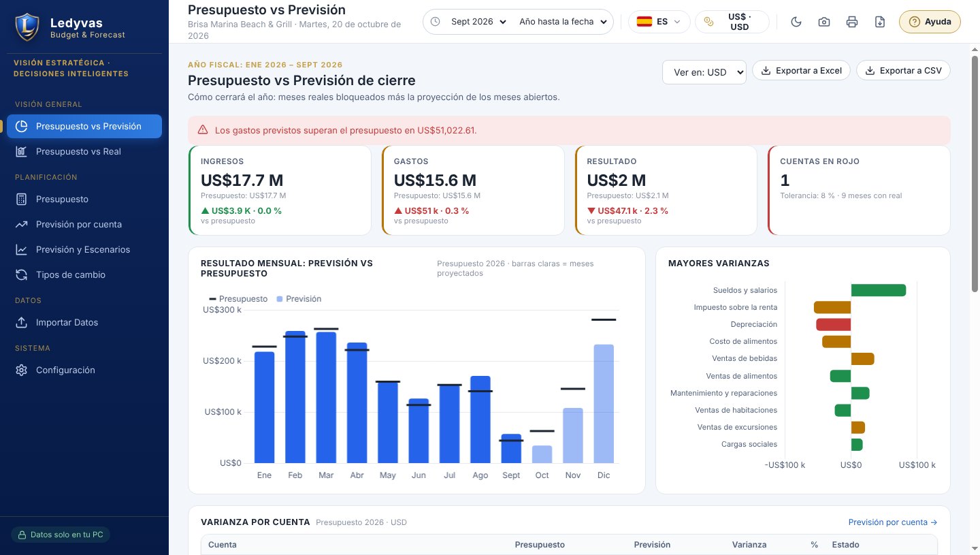Open the Ver en: USD dropdown
The image size is (980, 555).
click(x=704, y=72)
